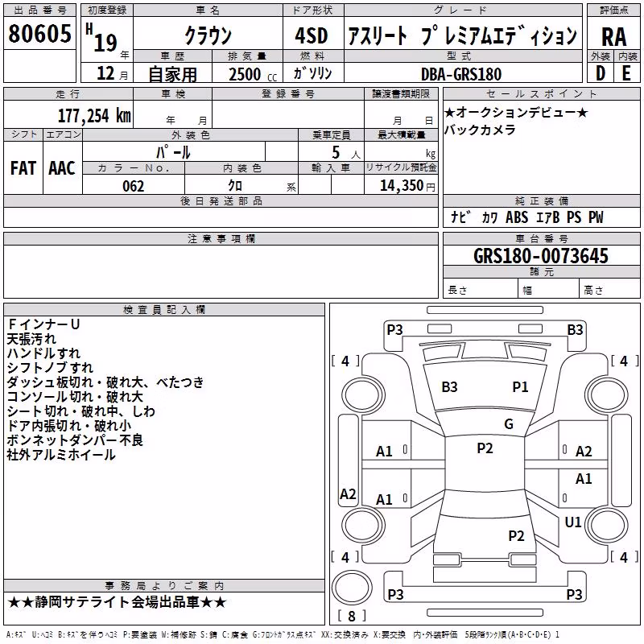Select the shift type FAT

(x=23, y=168)
